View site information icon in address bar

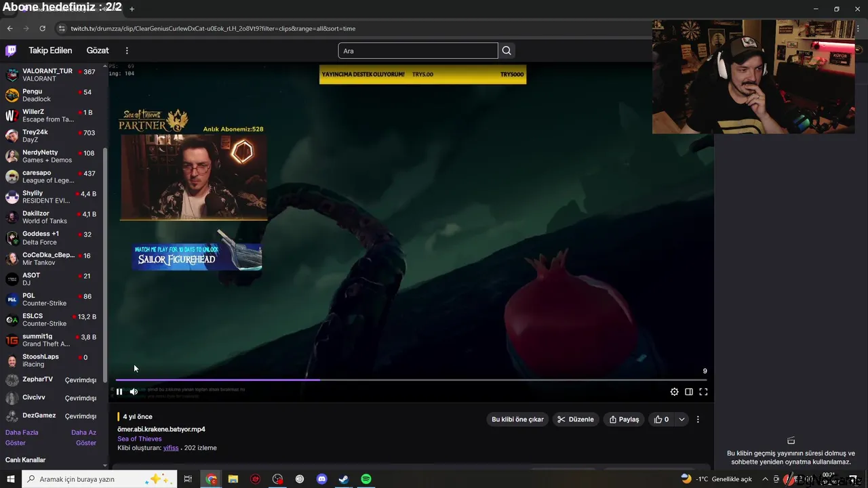(62, 28)
